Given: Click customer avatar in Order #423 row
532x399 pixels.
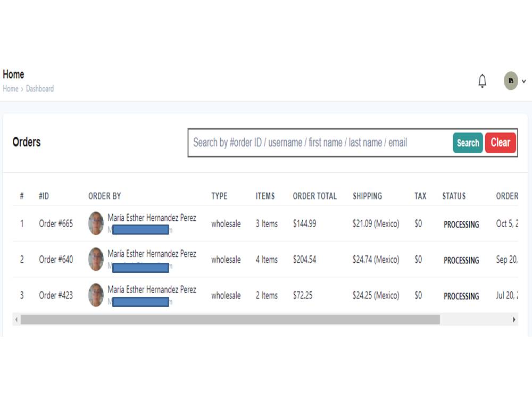Looking at the screenshot, I should tap(96, 295).
